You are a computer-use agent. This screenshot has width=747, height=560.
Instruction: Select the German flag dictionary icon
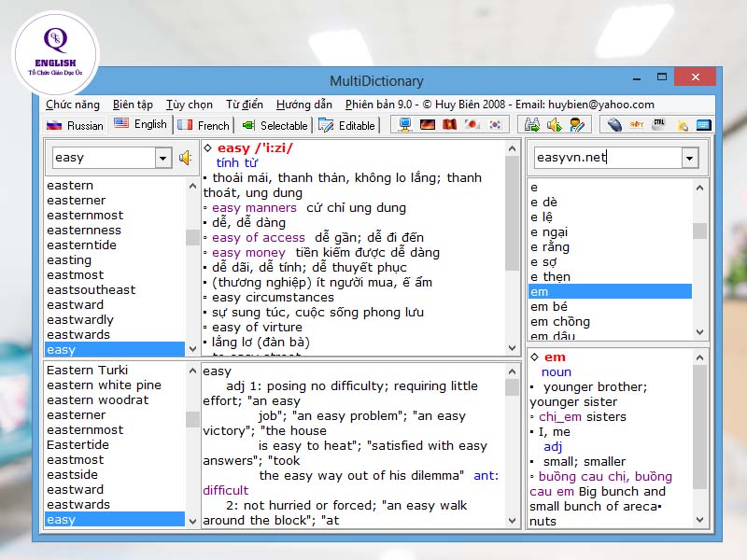[428, 125]
